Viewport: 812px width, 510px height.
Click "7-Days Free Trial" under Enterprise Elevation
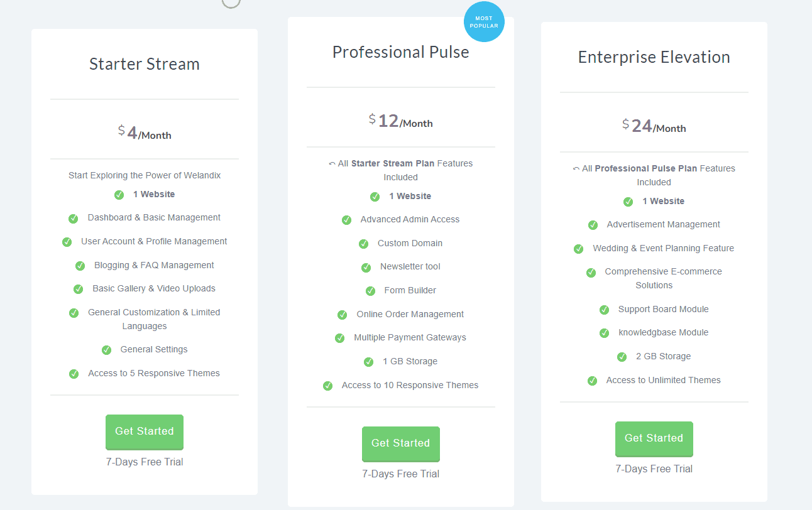click(654, 469)
